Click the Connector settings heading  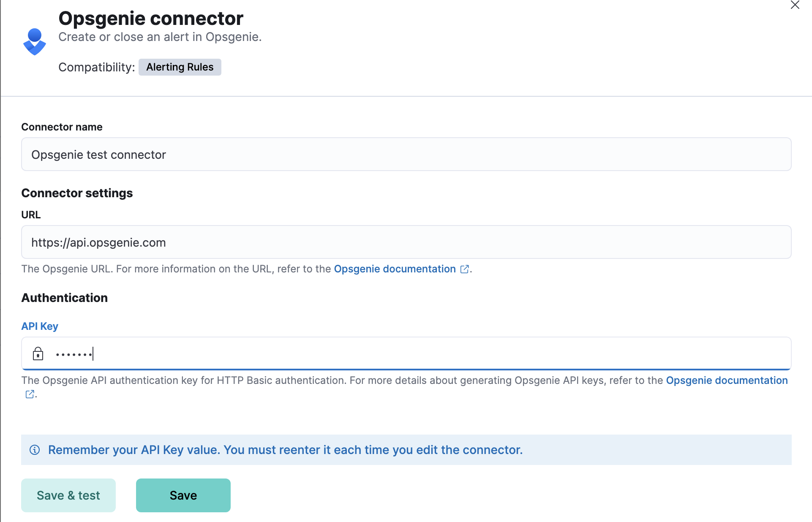[x=77, y=193]
